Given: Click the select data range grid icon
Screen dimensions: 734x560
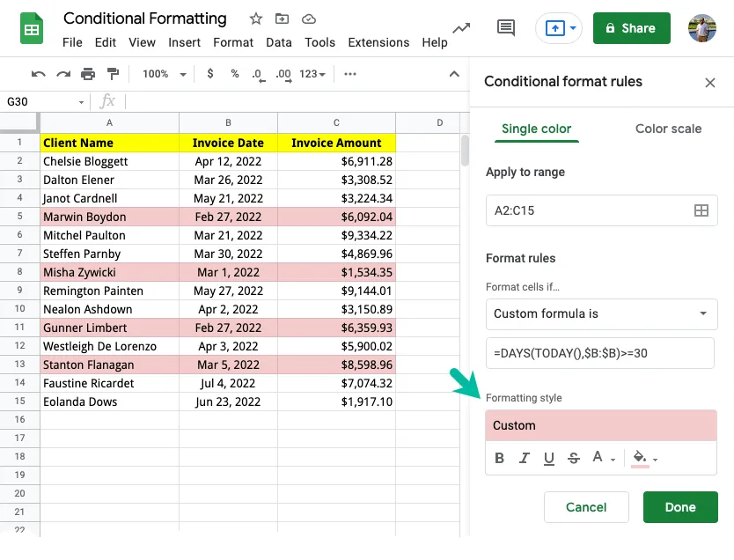Looking at the screenshot, I should (701, 210).
